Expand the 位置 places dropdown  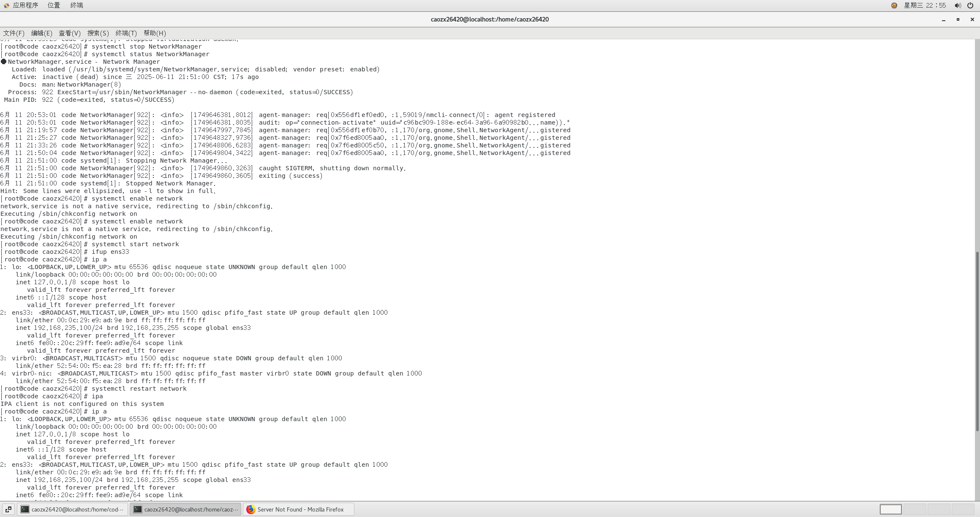point(54,5)
